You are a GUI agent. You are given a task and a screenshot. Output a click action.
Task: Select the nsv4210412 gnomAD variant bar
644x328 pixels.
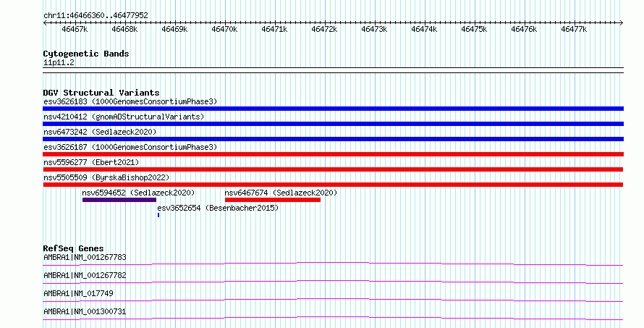[333, 124]
